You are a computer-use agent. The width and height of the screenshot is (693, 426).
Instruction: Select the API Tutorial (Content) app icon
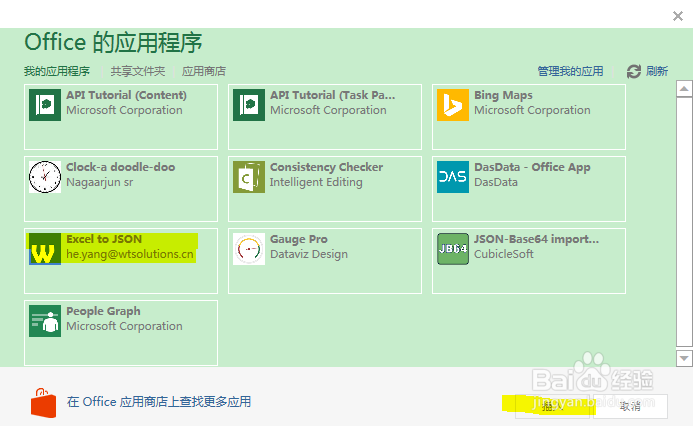45,105
